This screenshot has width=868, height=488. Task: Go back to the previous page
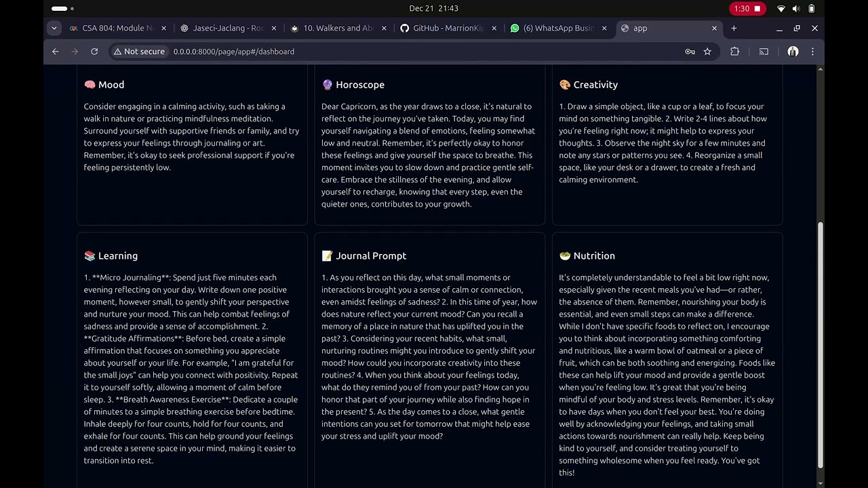56,52
